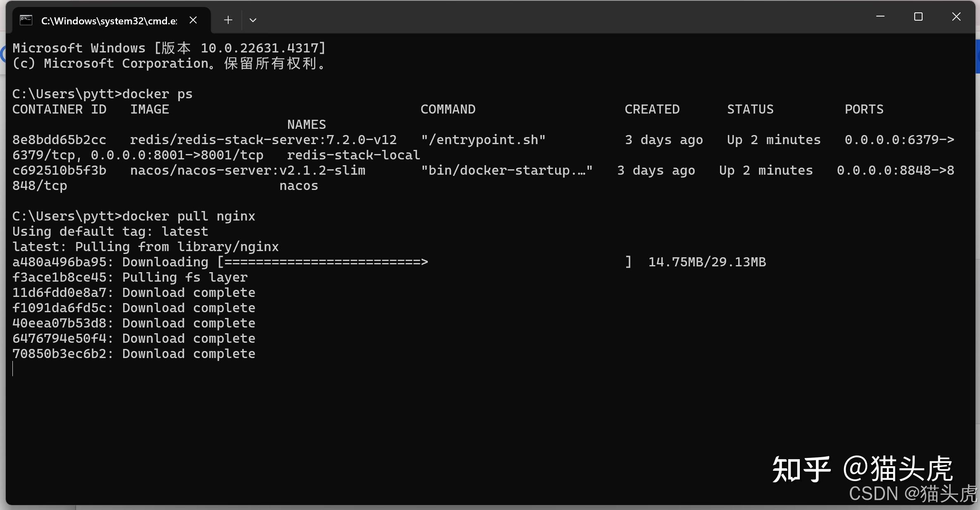
Task: Click the cmd.exe icon on the terminal tab
Action: coord(26,20)
